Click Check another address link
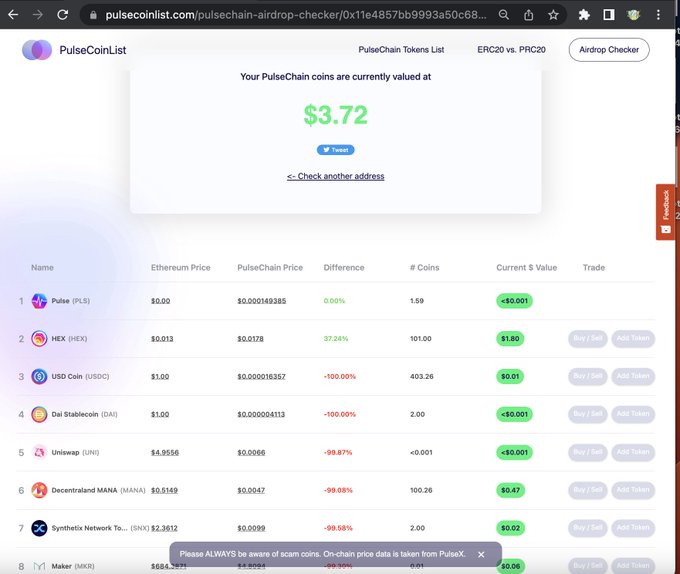Viewport: 680px width, 574px height. (x=336, y=176)
